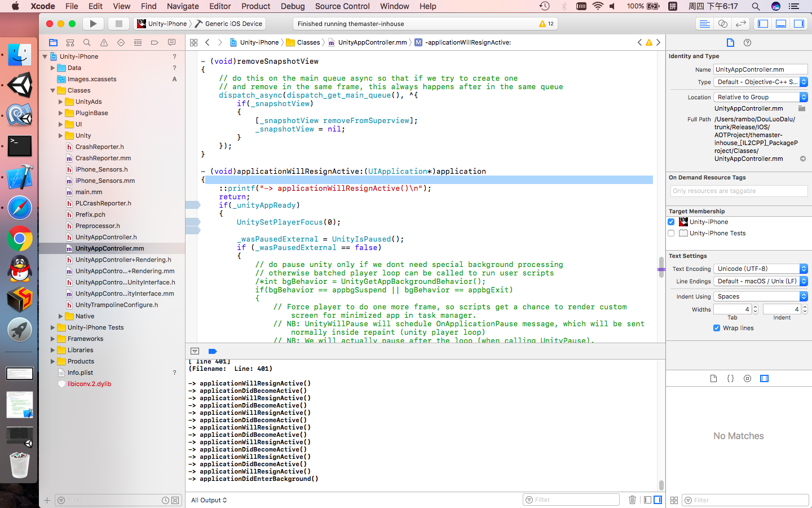Open the Navigate menu

(183, 6)
